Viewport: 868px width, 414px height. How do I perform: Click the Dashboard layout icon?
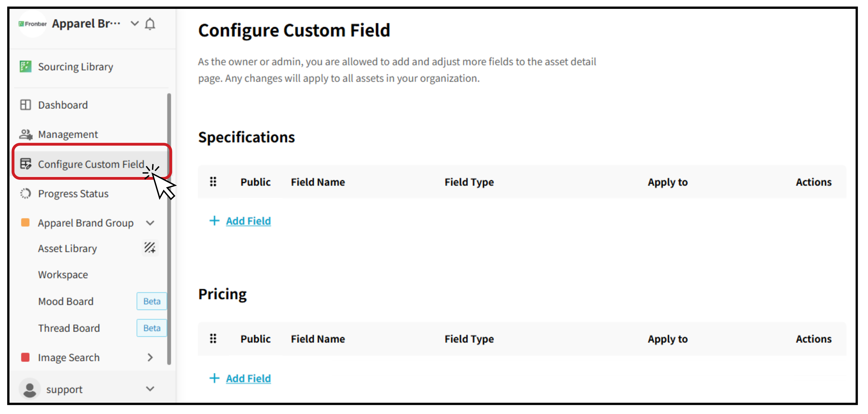pos(26,105)
